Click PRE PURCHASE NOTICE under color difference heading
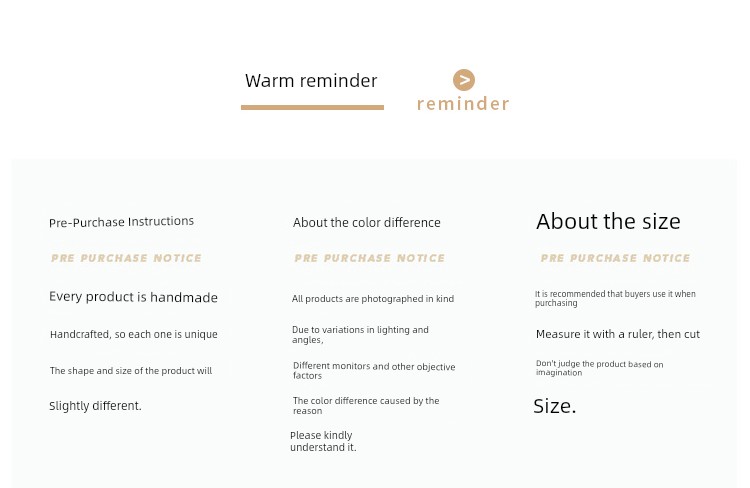The height and width of the screenshot is (488, 750). click(369, 258)
